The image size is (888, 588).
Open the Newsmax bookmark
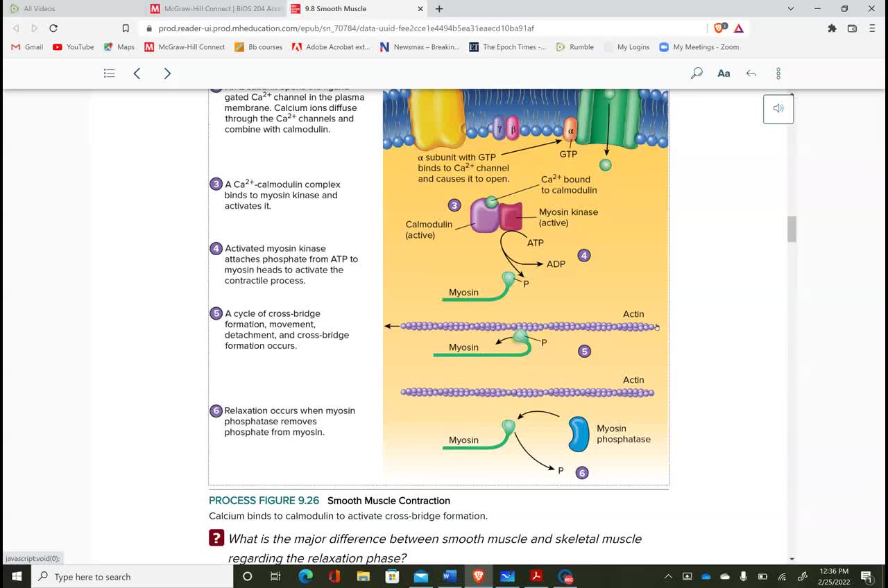point(420,47)
